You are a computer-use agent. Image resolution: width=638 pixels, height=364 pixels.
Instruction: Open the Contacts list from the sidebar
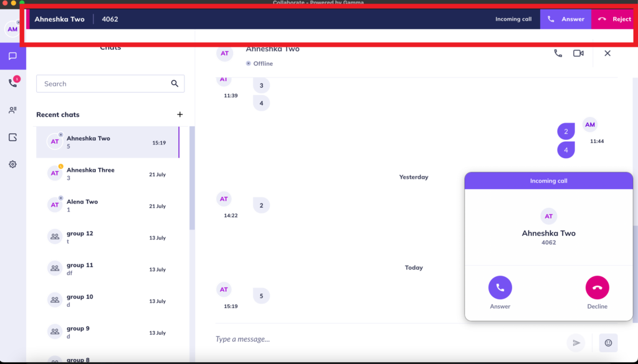[x=12, y=110]
